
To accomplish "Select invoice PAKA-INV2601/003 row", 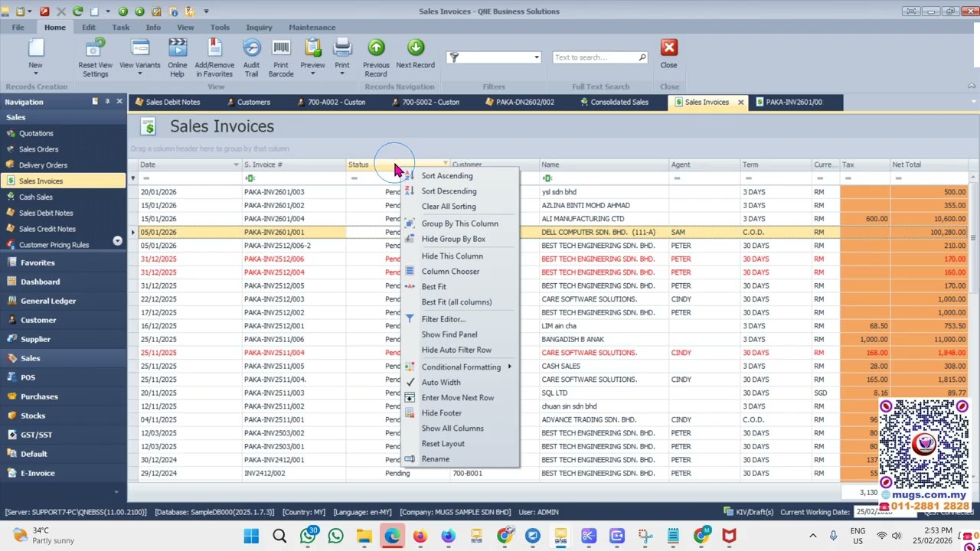I will coord(554,192).
